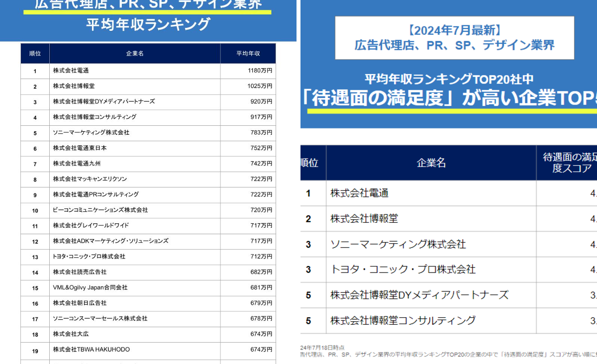Select the 株式会社グレイワールドワイド company name
The height and width of the screenshot is (364, 597).
91,226
